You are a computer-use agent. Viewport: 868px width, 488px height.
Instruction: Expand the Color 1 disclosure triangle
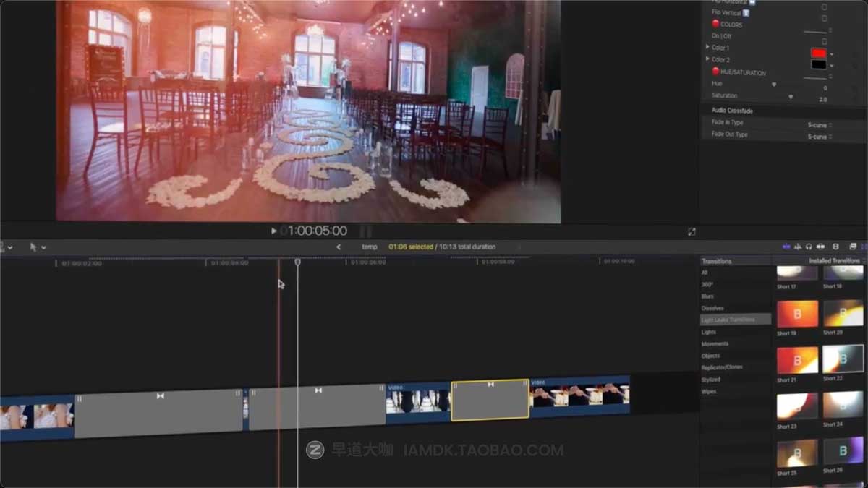pyautogui.click(x=707, y=47)
